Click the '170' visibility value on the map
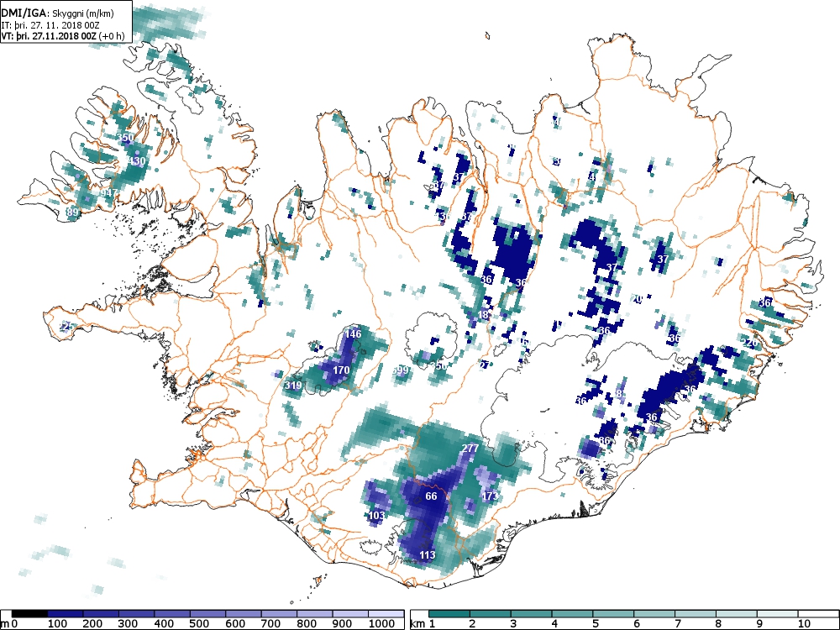The height and width of the screenshot is (630, 840). tap(341, 370)
